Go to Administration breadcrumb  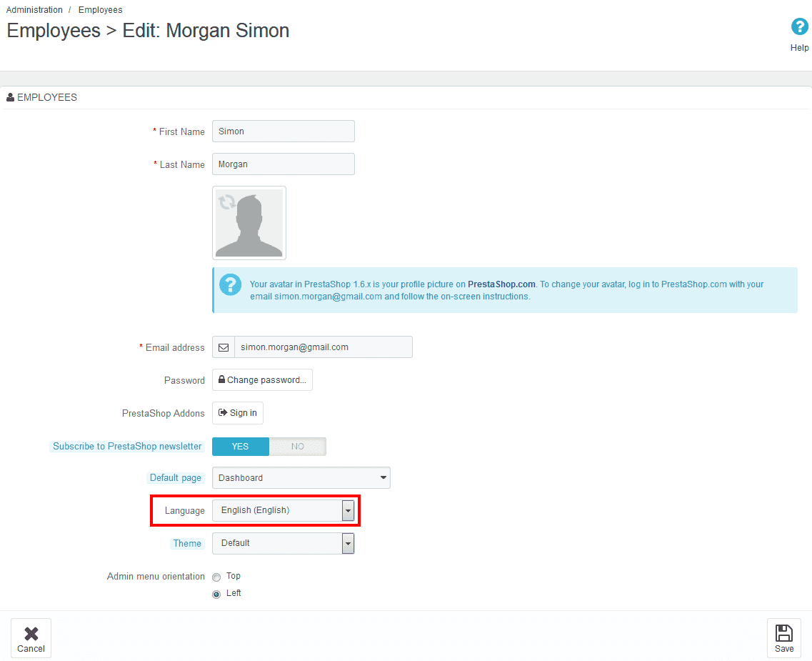34,10
